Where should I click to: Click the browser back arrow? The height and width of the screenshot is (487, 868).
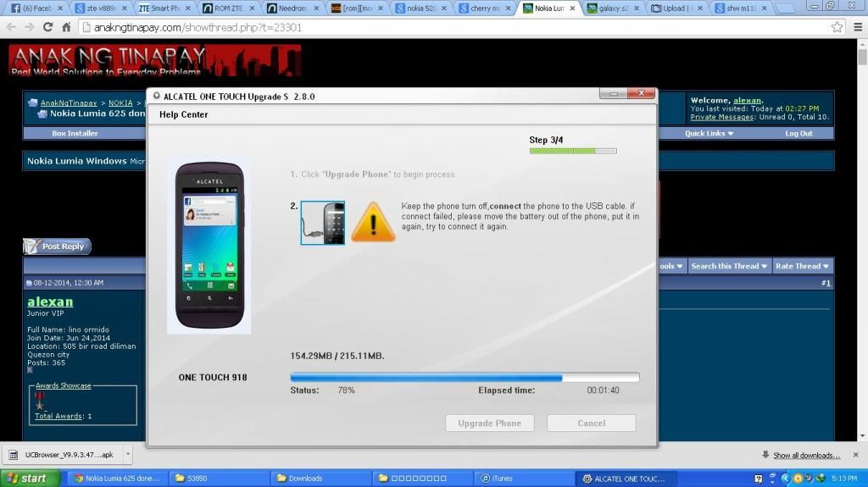pos(11,27)
